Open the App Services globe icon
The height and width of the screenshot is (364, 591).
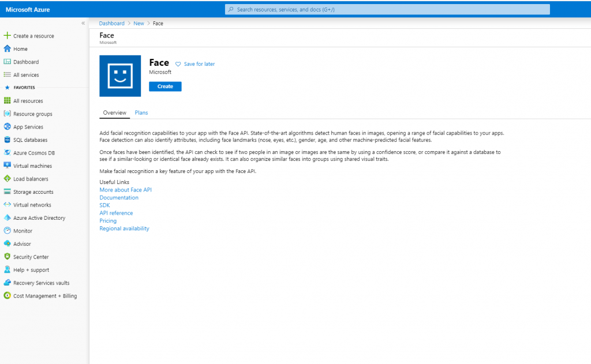(x=7, y=126)
